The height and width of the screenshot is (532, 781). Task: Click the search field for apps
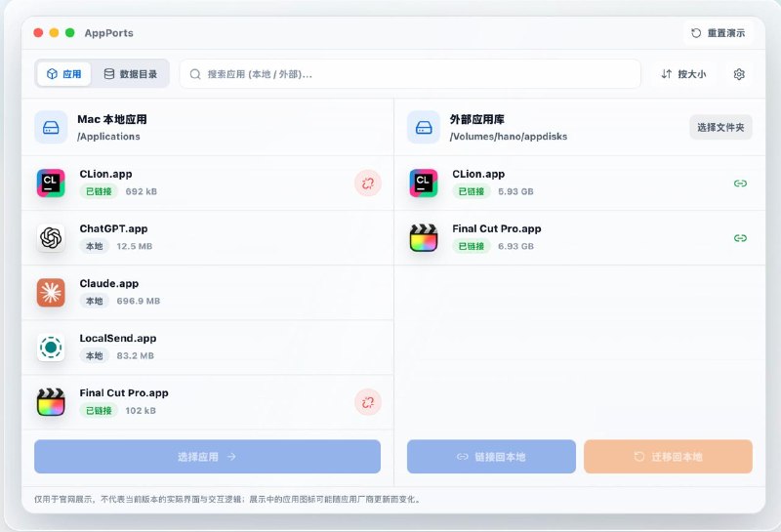coord(410,74)
